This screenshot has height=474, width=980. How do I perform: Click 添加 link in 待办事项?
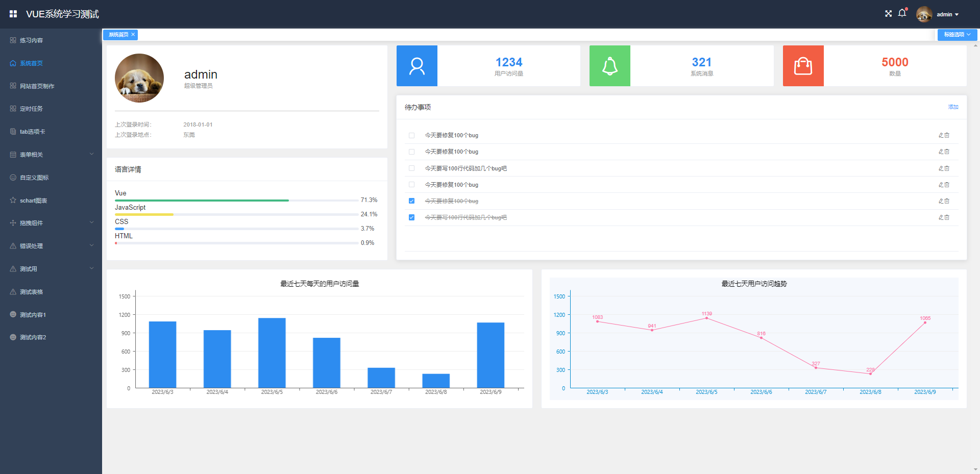[953, 107]
